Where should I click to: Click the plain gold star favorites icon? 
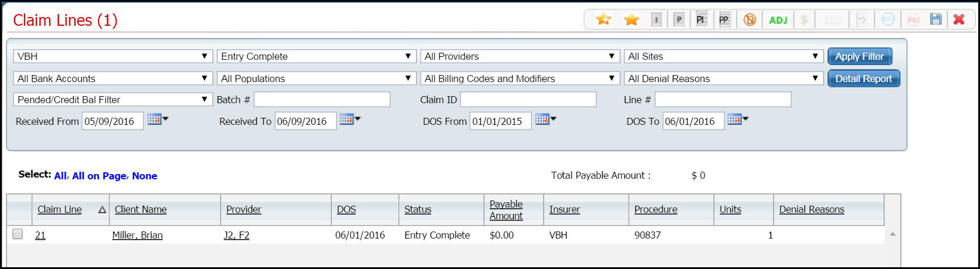pos(631,20)
